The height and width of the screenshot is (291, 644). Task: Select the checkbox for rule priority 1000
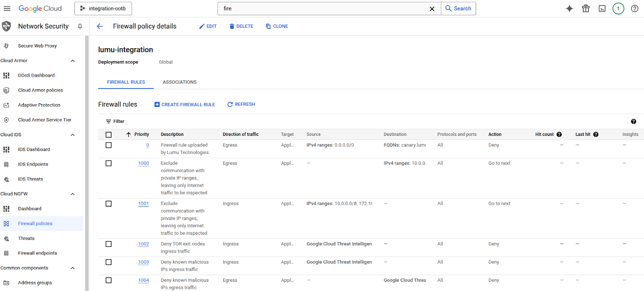[x=109, y=163]
